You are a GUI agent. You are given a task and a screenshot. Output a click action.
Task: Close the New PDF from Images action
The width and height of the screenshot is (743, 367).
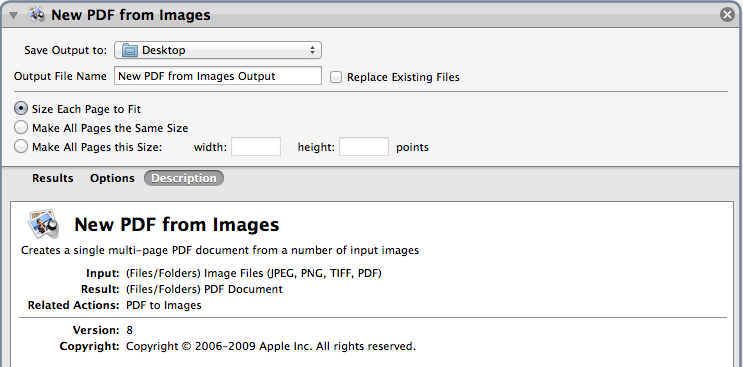pyautogui.click(x=727, y=15)
